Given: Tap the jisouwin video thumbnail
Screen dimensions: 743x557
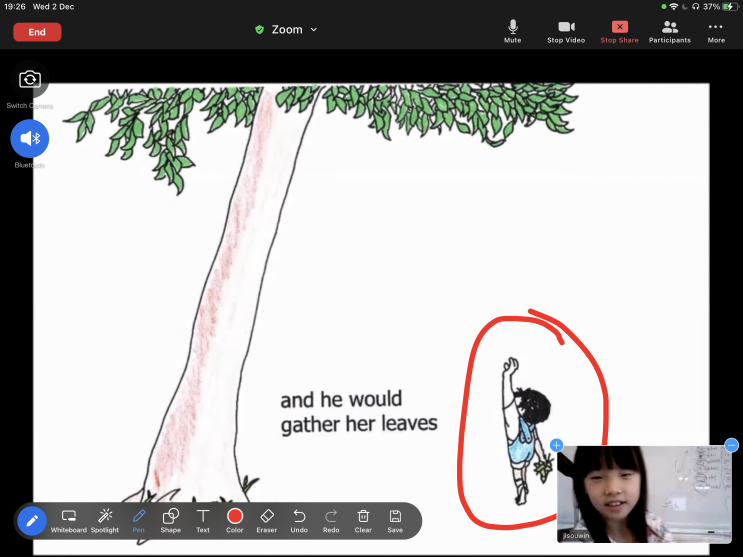Looking at the screenshot, I should 644,494.
